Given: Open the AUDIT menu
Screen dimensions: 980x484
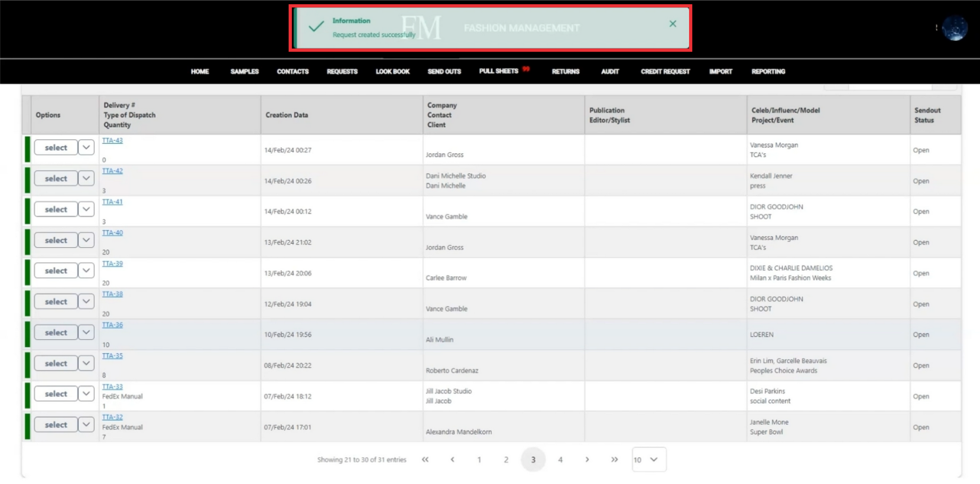Looking at the screenshot, I should point(610,71).
